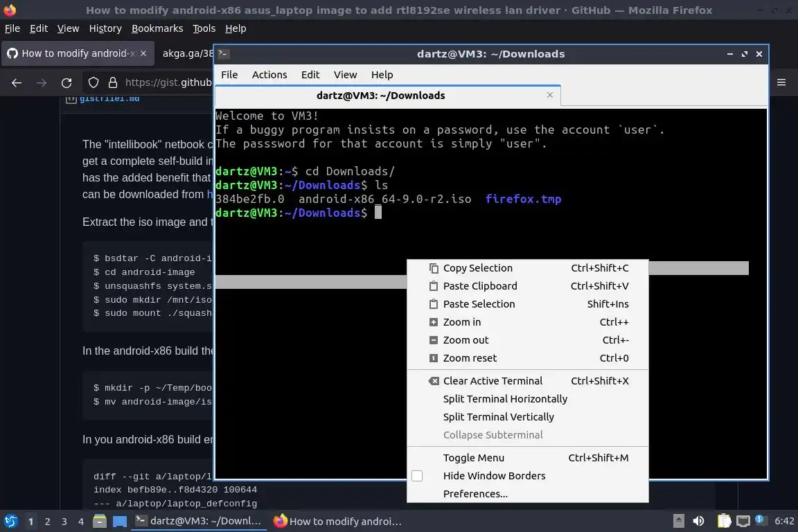Reload the Firefox page

pyautogui.click(x=66, y=82)
